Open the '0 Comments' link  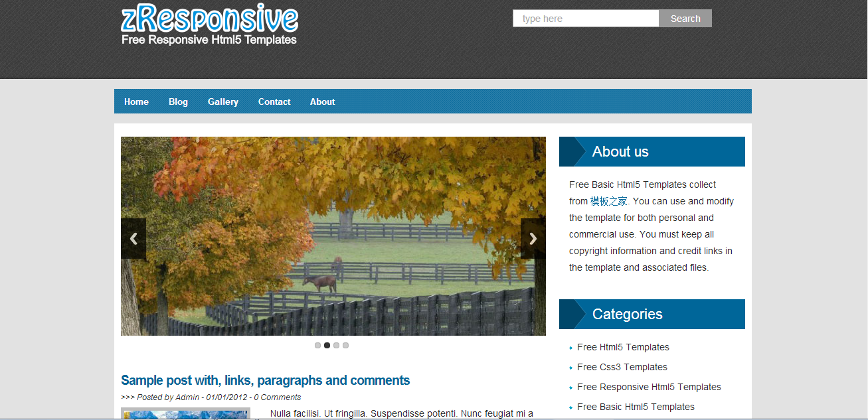[277, 397]
